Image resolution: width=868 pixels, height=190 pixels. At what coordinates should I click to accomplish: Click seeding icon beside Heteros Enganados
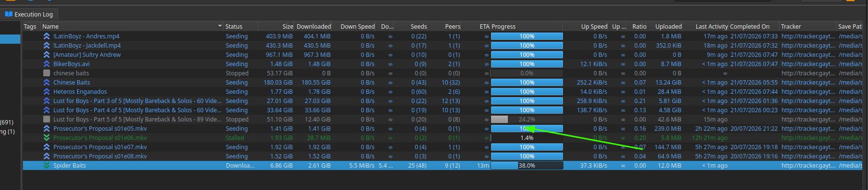tap(47, 91)
